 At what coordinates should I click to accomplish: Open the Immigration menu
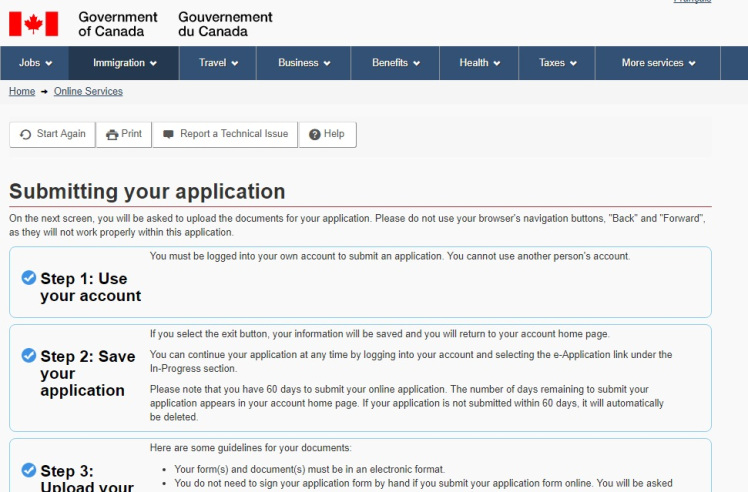(x=124, y=63)
